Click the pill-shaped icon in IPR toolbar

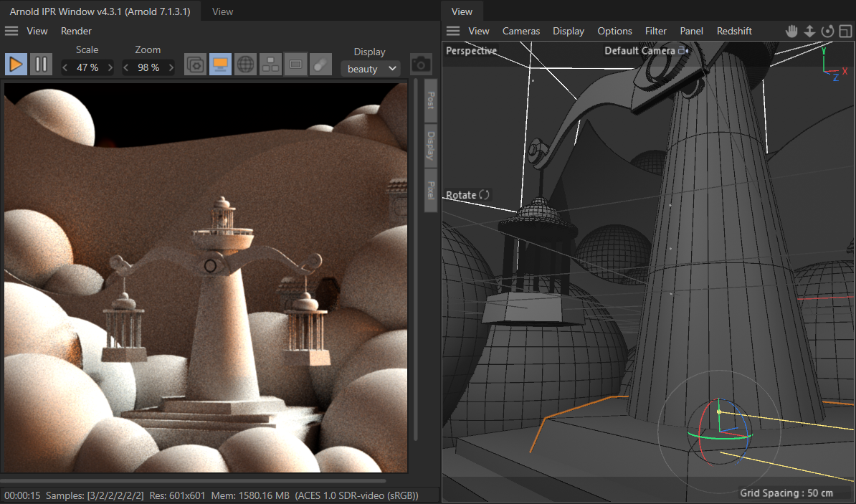320,65
